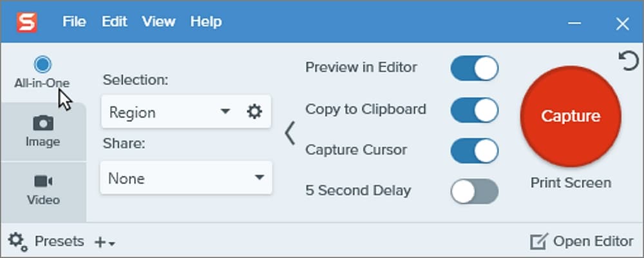Select the Image capture camera icon
644x258 pixels.
click(43, 123)
